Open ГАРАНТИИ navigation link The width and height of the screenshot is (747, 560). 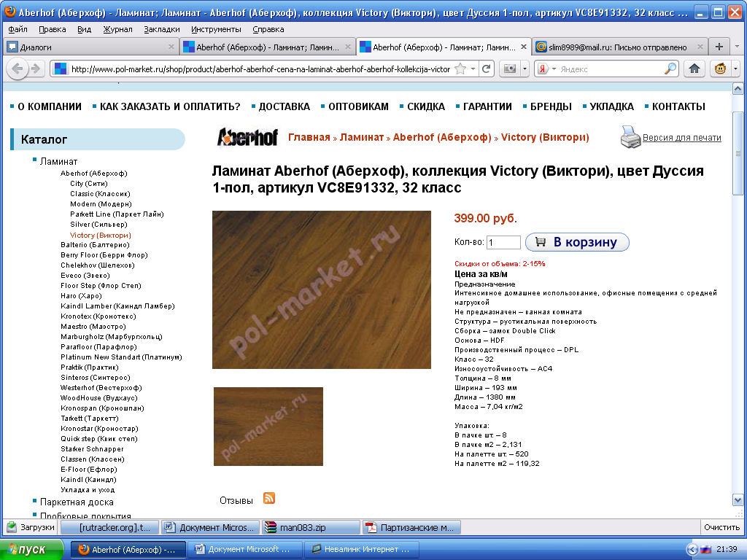click(x=487, y=106)
